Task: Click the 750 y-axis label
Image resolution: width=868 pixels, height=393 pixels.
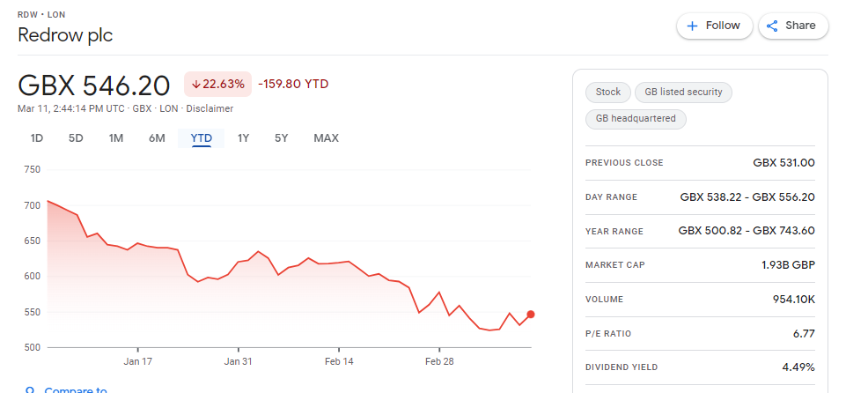Action: [33, 169]
